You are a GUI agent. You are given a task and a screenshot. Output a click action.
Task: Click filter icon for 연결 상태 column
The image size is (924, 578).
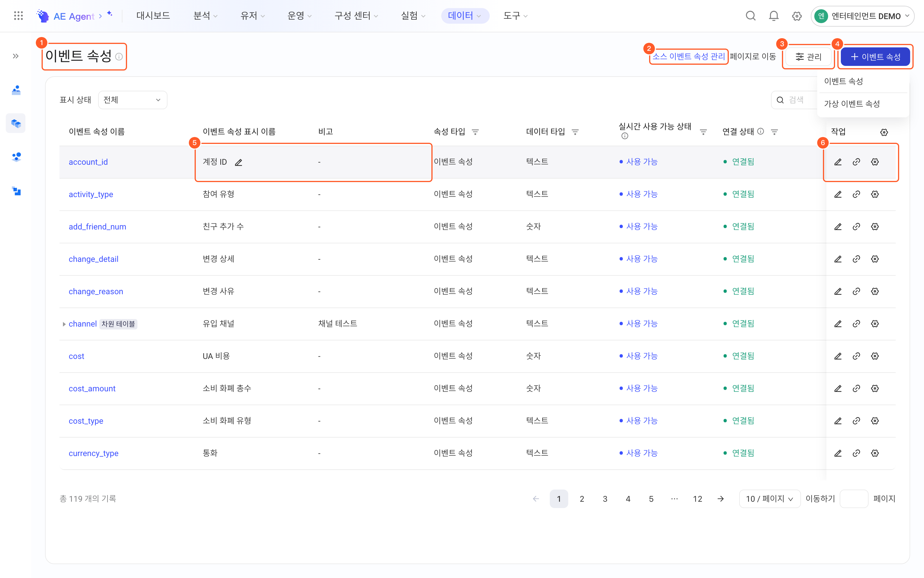click(774, 132)
